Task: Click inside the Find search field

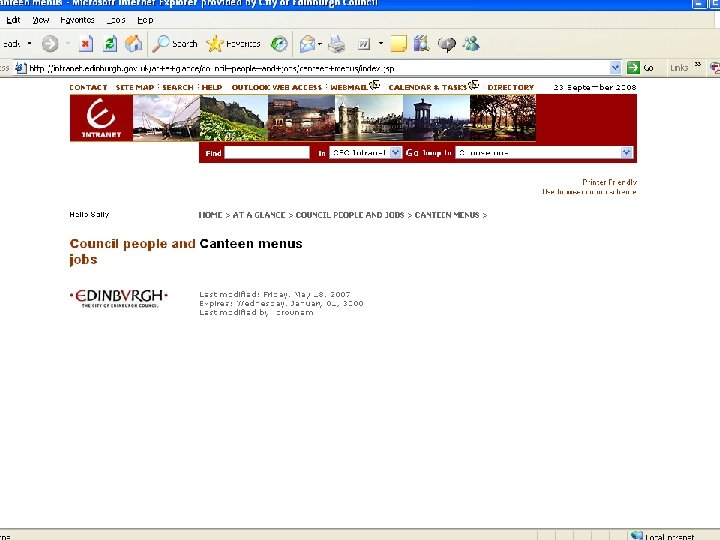Action: coord(267,152)
